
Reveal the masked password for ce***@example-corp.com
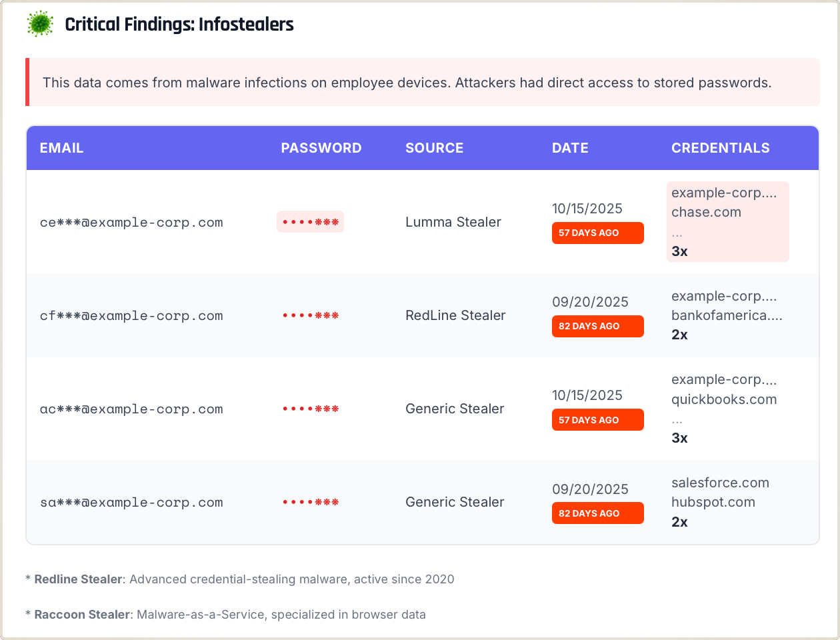310,221
